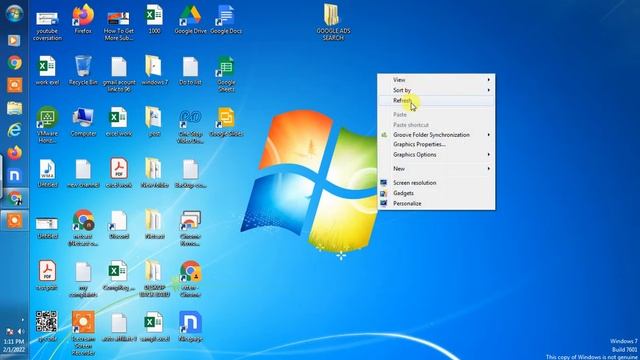Select the Google Drive desktop shortcut

click(x=190, y=20)
